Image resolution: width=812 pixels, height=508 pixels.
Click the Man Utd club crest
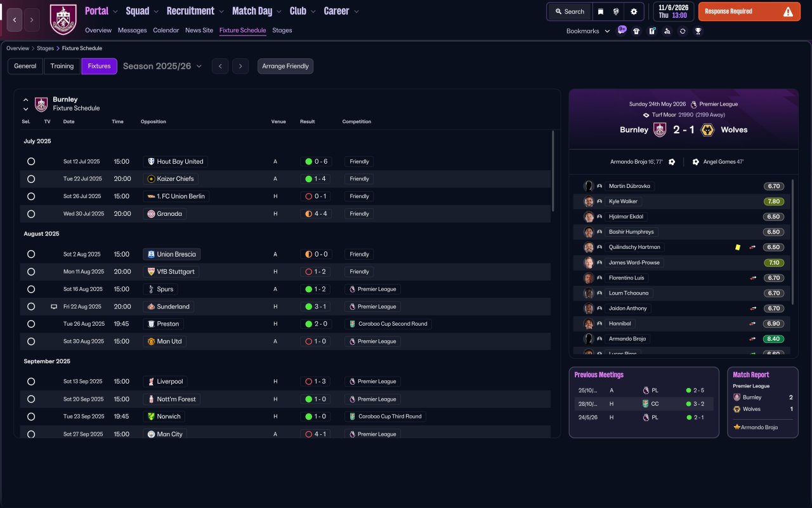[x=151, y=342]
